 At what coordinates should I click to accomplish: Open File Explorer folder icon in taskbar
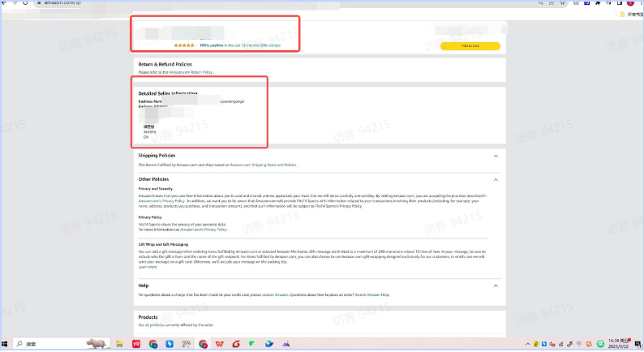coord(118,344)
